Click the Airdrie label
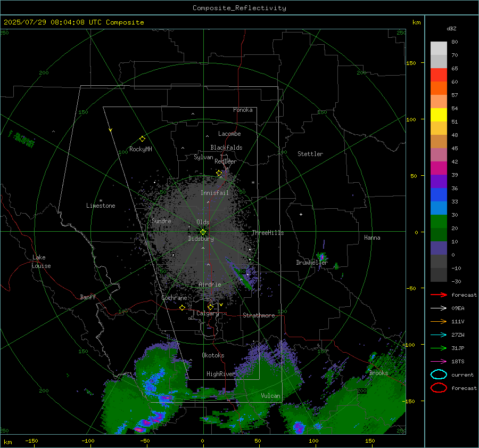479x448 pixels. pos(210,284)
